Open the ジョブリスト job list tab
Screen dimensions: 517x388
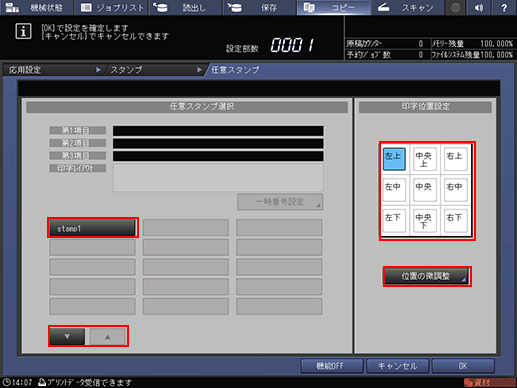coord(111,7)
